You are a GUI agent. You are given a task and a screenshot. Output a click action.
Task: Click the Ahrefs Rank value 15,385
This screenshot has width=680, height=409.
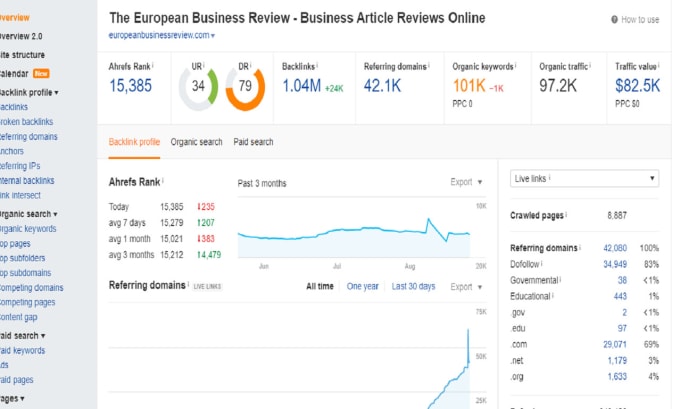(131, 85)
